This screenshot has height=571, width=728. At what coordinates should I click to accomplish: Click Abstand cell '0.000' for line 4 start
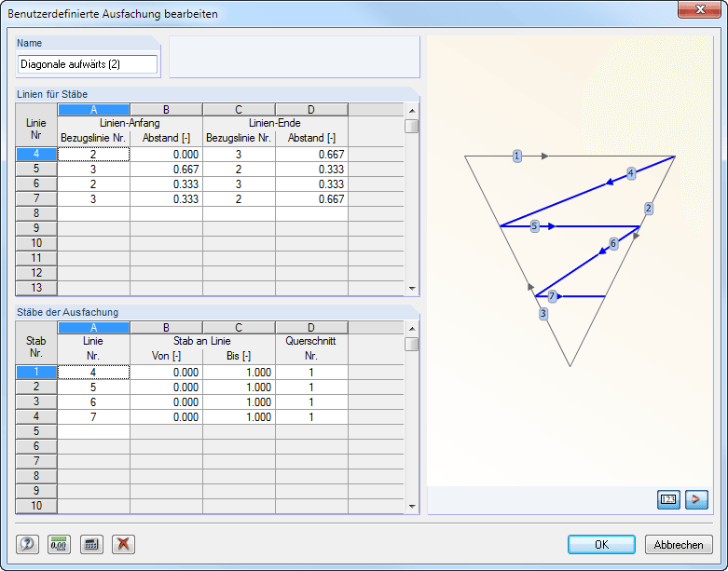pyautogui.click(x=166, y=154)
